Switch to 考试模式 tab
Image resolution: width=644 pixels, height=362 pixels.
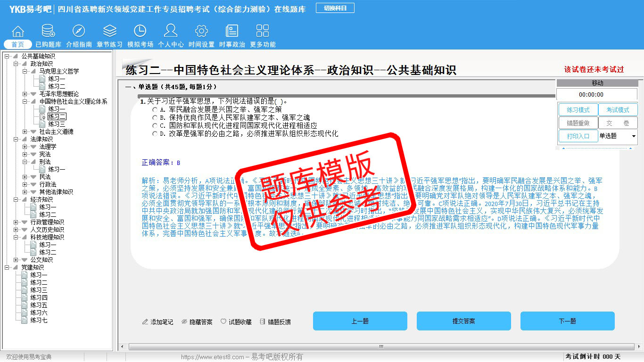(x=617, y=110)
